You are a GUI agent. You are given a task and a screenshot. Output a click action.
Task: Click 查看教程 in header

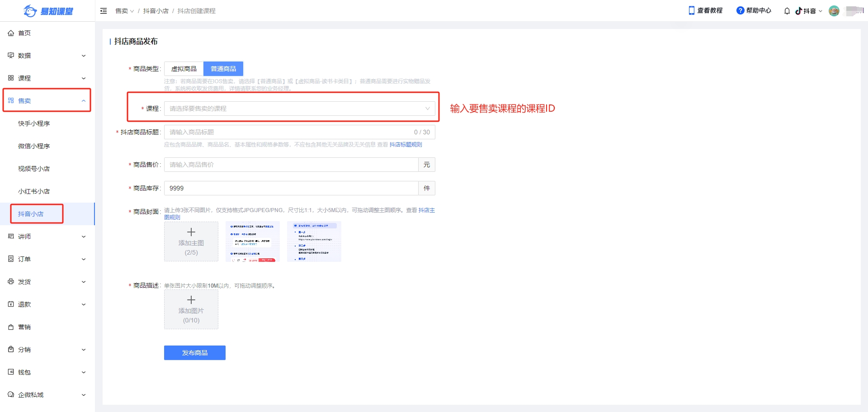tap(710, 10)
